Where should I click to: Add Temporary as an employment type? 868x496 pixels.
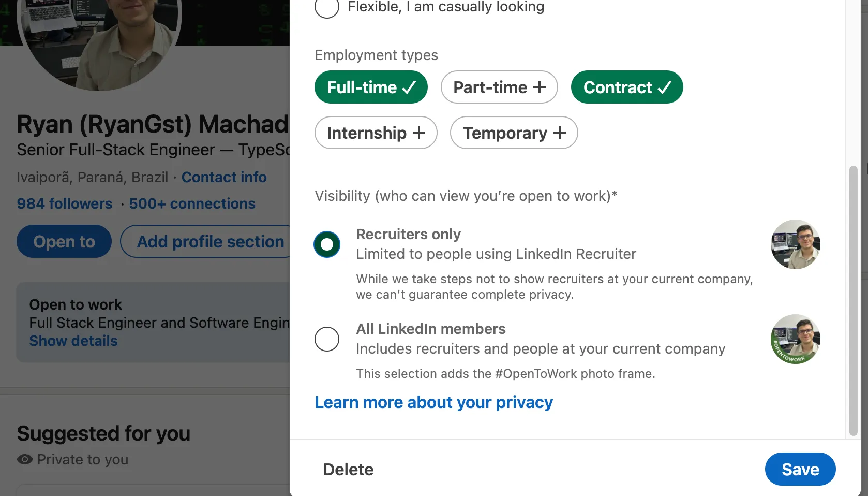tap(513, 133)
